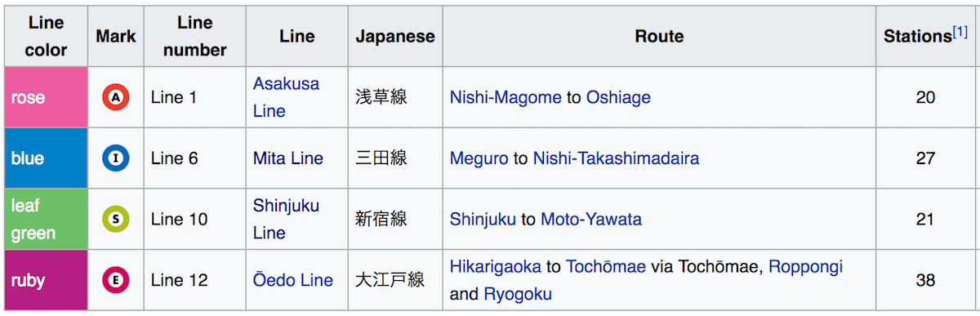
Task: Click the Shinjuku Line 'S' mark icon
Action: [116, 219]
